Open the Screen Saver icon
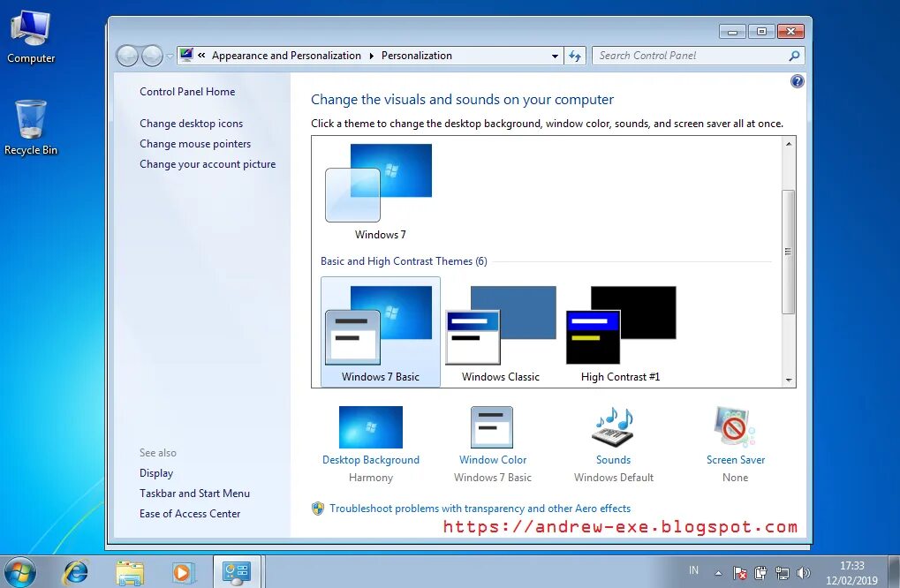This screenshot has width=900, height=588. click(x=735, y=427)
